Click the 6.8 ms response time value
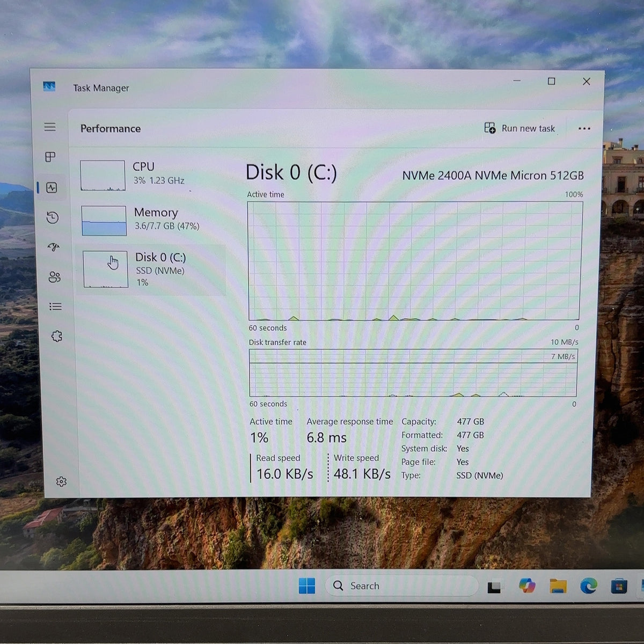644x644 pixels. coord(327,438)
